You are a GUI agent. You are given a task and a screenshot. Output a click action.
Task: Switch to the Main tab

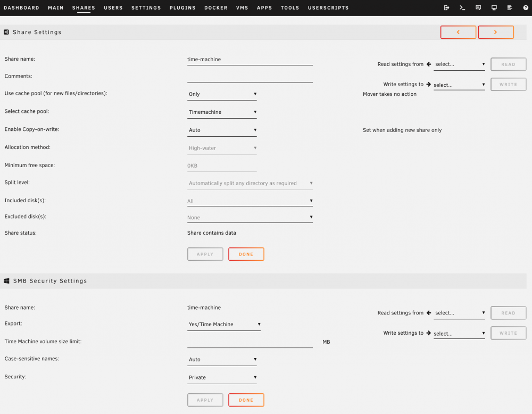tap(56, 7)
